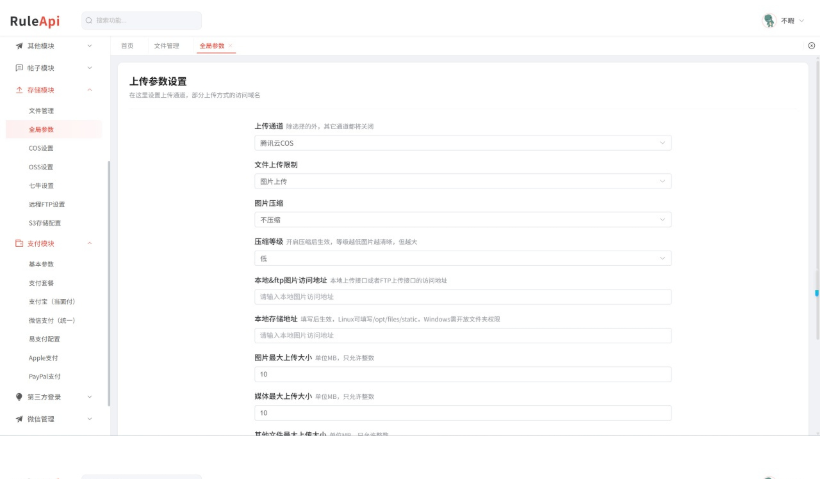This screenshot has width=822, height=479.
Task: Click the paper plane icon beside 其他模块
Action: (19, 46)
